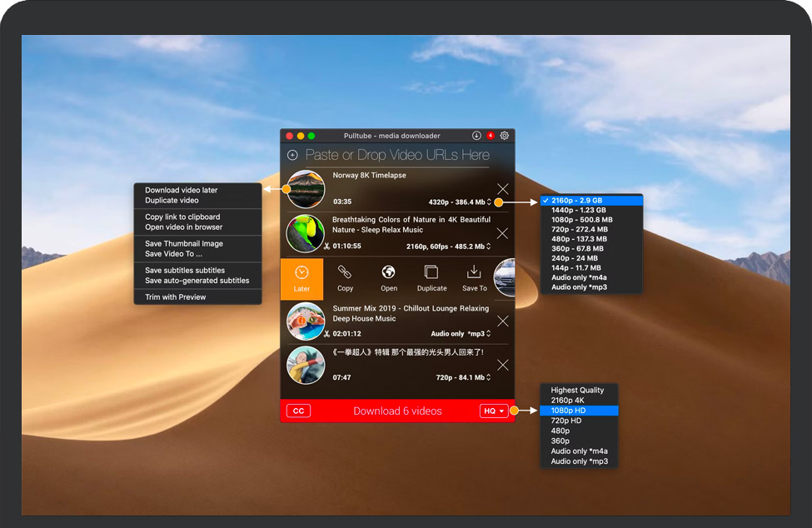The image size is (812, 528).
Task: Click the Save To download icon
Action: [x=474, y=272]
